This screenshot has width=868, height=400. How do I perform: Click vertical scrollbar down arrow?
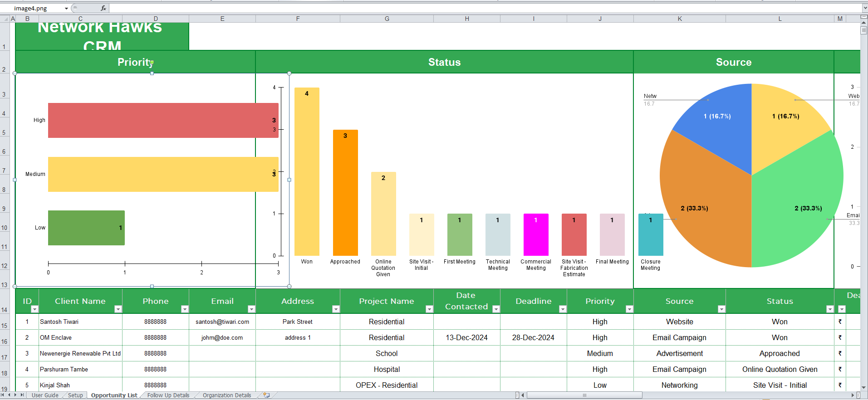point(864,388)
